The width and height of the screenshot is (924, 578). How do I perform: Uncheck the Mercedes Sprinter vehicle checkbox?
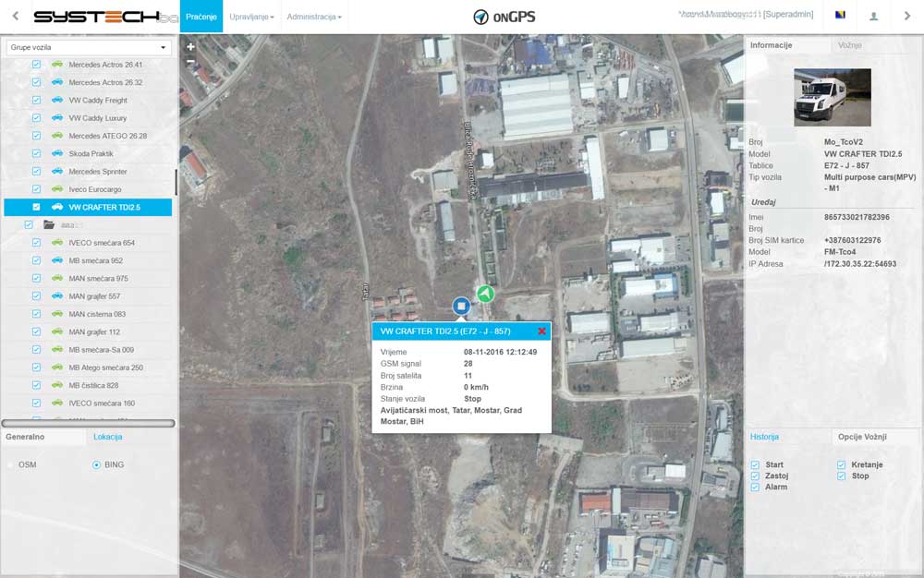(x=36, y=172)
